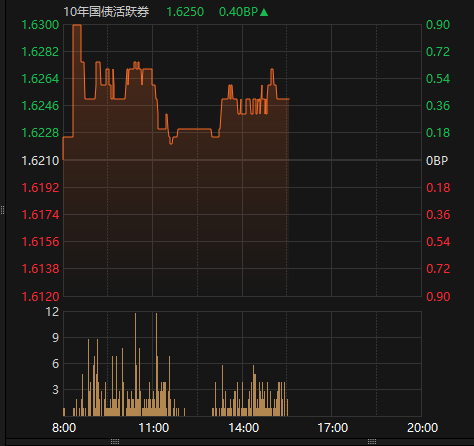Click the last yield point of the orange line

point(289,99)
